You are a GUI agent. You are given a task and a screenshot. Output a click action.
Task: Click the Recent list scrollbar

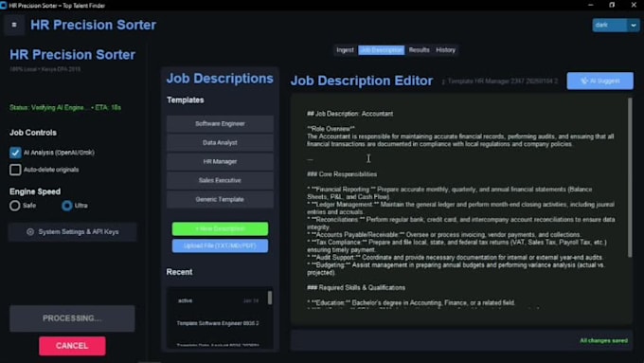(270, 298)
